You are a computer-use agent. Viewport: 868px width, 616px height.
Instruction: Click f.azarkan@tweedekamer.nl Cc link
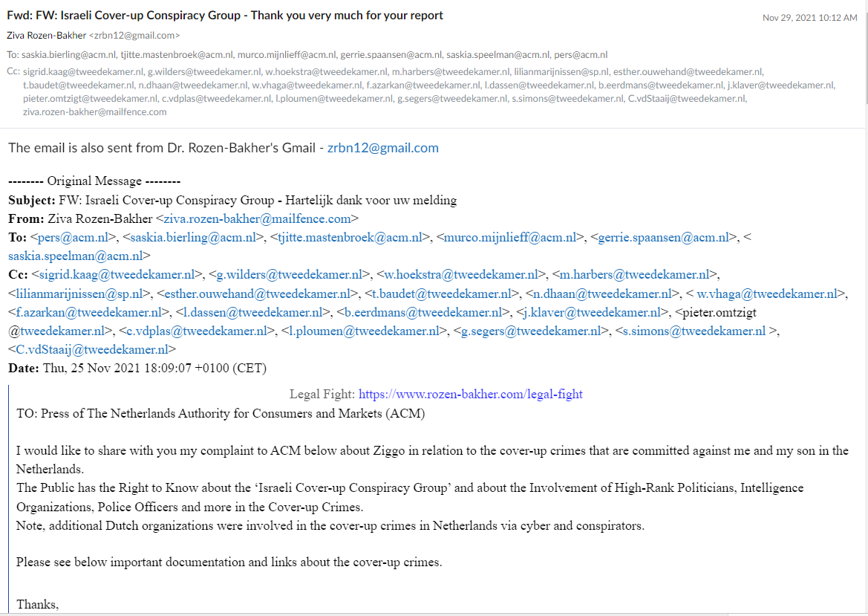point(88,312)
